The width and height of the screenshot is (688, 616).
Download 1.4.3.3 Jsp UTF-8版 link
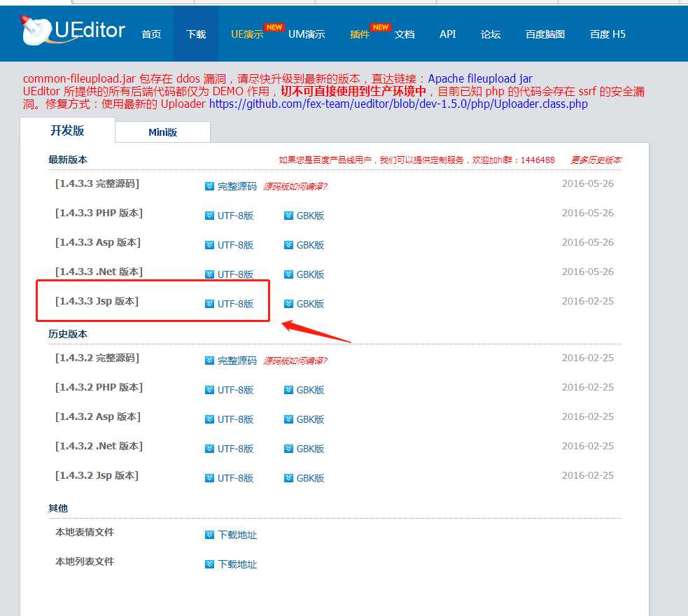coord(236,304)
